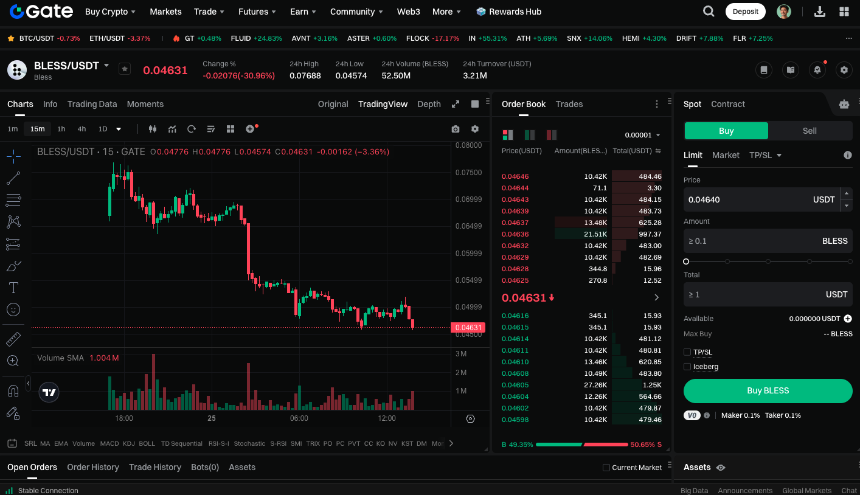Open the TP/SL order type dropdown

pyautogui.click(x=765, y=155)
